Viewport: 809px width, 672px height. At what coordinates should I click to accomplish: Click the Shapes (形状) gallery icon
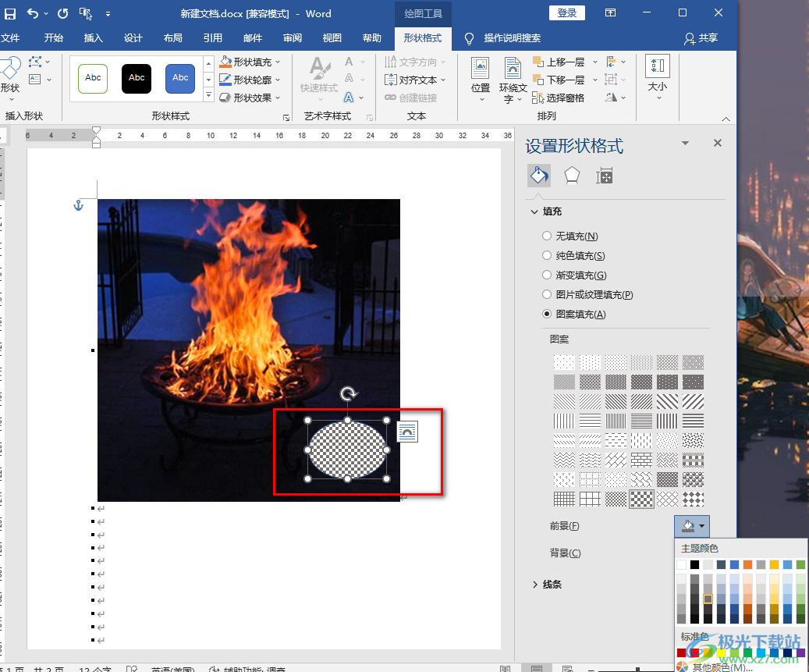[10, 77]
